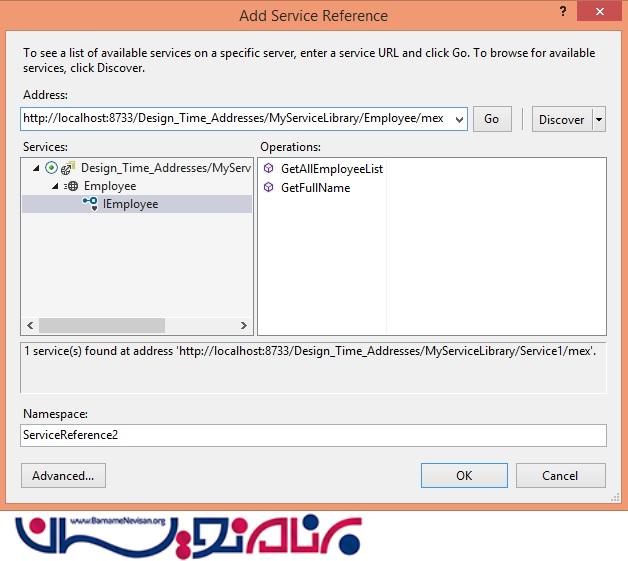Open the Advanced... settings
628x561 pixels.
(x=63, y=475)
